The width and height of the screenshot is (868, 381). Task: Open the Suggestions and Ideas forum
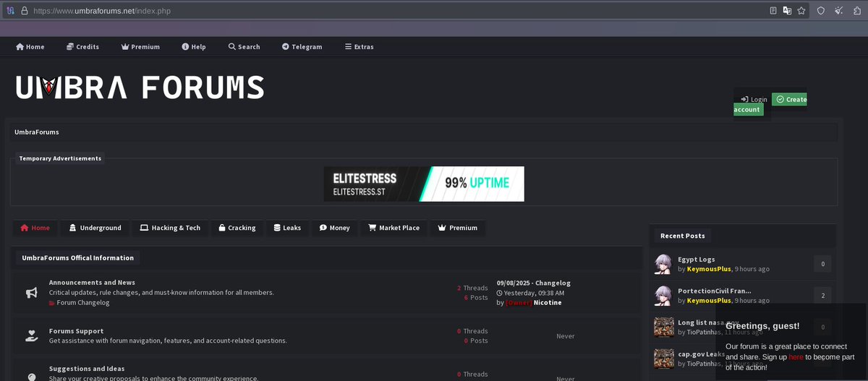coord(87,369)
